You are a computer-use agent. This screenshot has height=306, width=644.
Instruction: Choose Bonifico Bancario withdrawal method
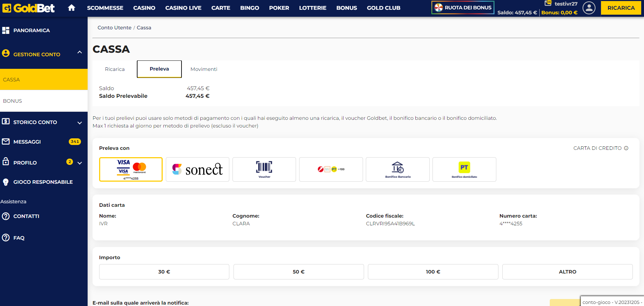(x=398, y=169)
